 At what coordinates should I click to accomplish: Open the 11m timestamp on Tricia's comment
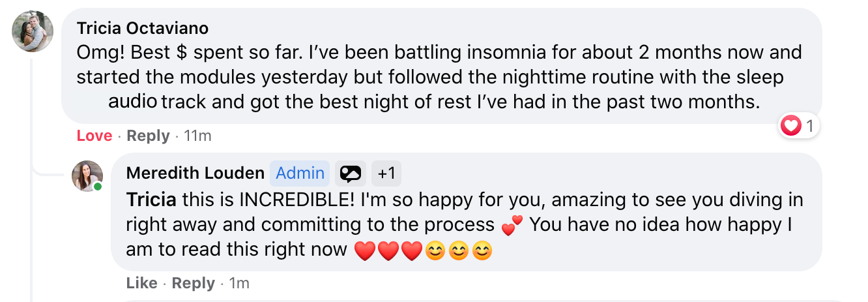coord(197,136)
